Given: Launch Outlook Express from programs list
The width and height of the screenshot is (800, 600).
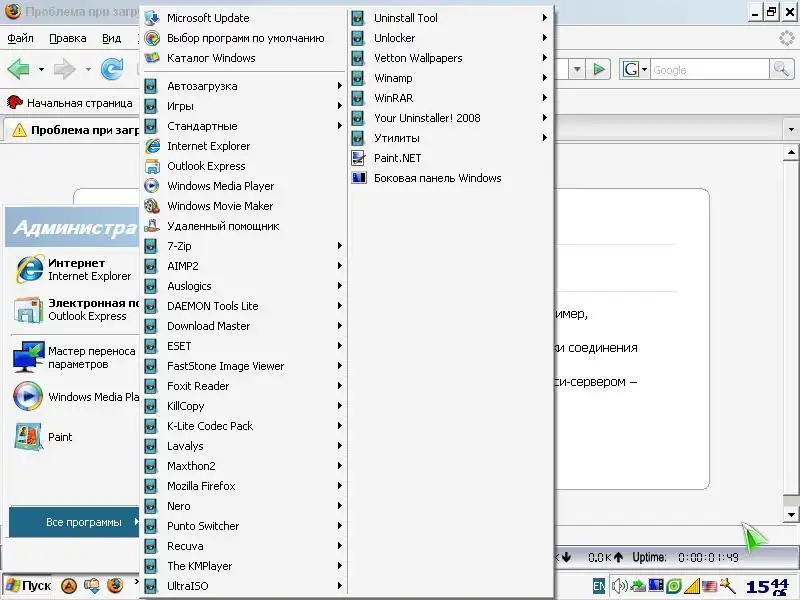Looking at the screenshot, I should coord(244,166).
